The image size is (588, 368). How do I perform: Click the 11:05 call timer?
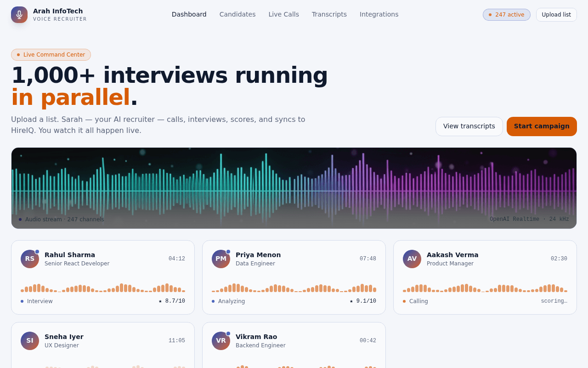[x=177, y=340]
